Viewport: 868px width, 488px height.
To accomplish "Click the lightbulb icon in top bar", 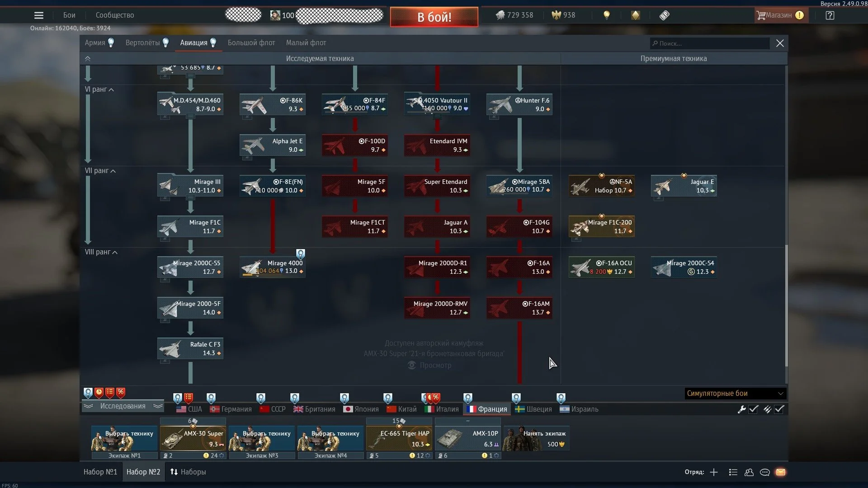I will click(607, 15).
